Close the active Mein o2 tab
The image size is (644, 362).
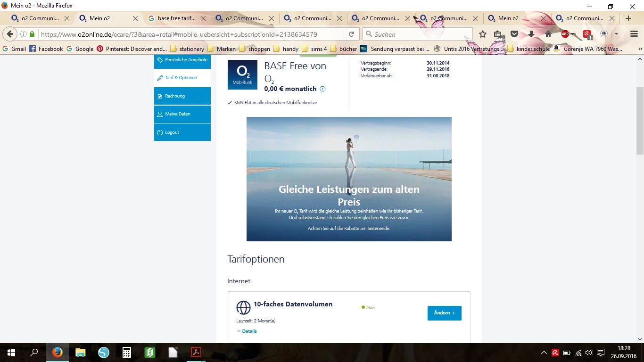coord(135,18)
